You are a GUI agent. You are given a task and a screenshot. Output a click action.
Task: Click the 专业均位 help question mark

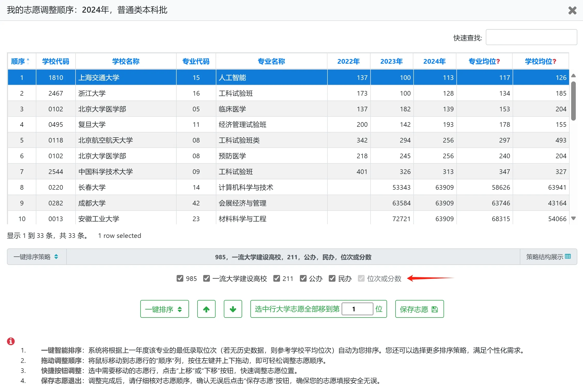coord(498,61)
